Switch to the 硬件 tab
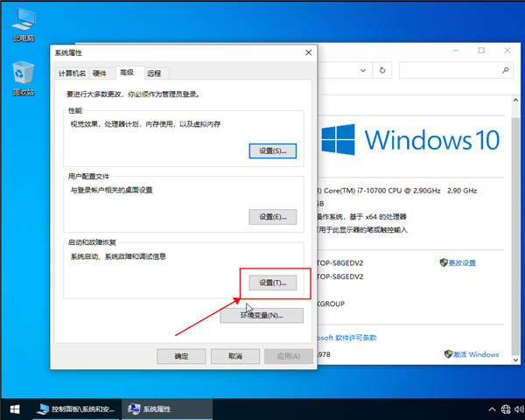The width and height of the screenshot is (525, 420). [100, 73]
